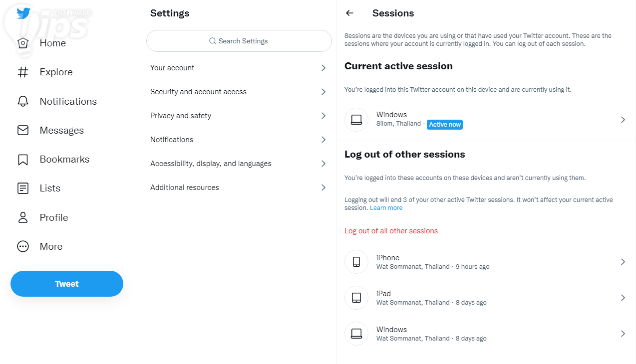Viewport: 636px width, 364px height.
Task: Expand the Your account settings chevron
Action: (323, 68)
